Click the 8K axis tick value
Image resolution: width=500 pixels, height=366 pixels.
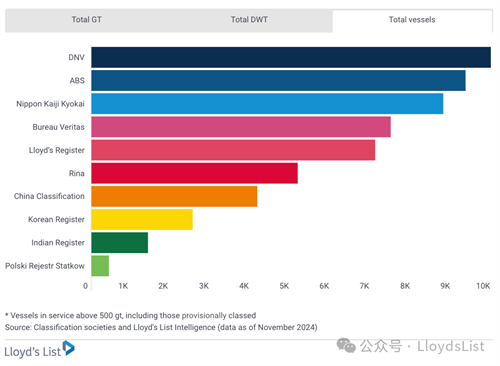click(x=405, y=286)
